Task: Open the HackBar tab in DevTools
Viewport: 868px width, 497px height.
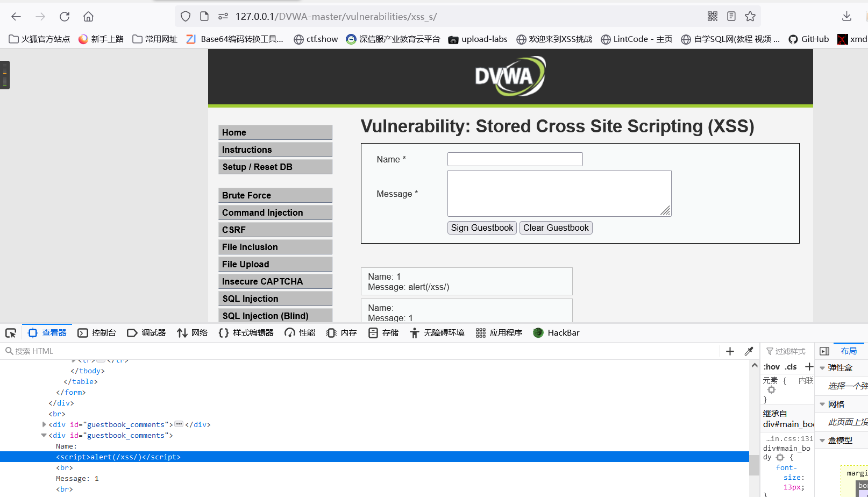Action: pyautogui.click(x=556, y=332)
